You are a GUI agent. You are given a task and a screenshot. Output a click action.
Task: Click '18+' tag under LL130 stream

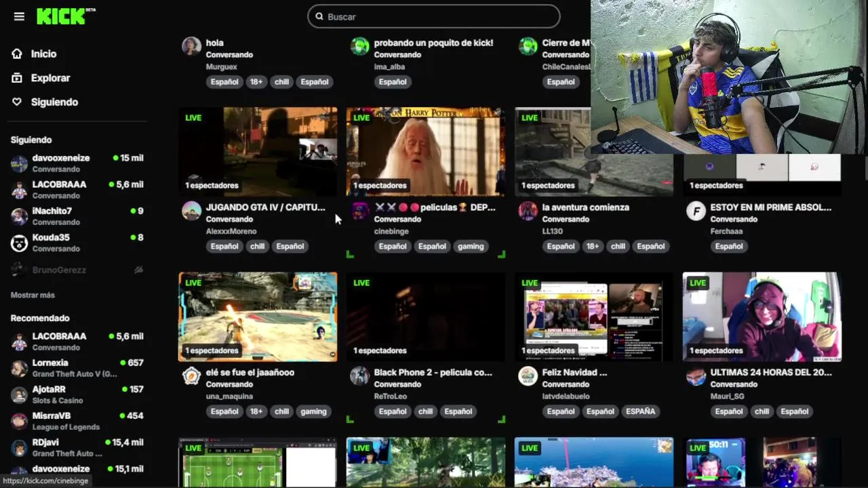(x=593, y=247)
